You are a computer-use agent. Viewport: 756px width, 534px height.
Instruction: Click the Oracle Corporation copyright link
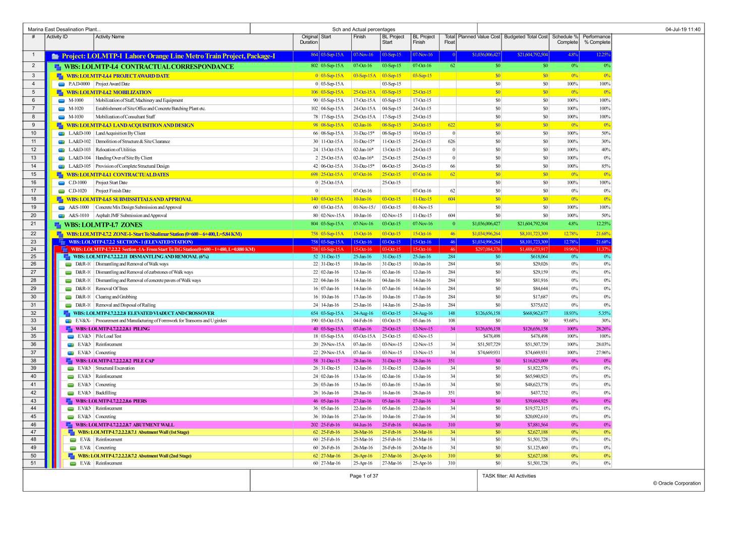point(677,483)
